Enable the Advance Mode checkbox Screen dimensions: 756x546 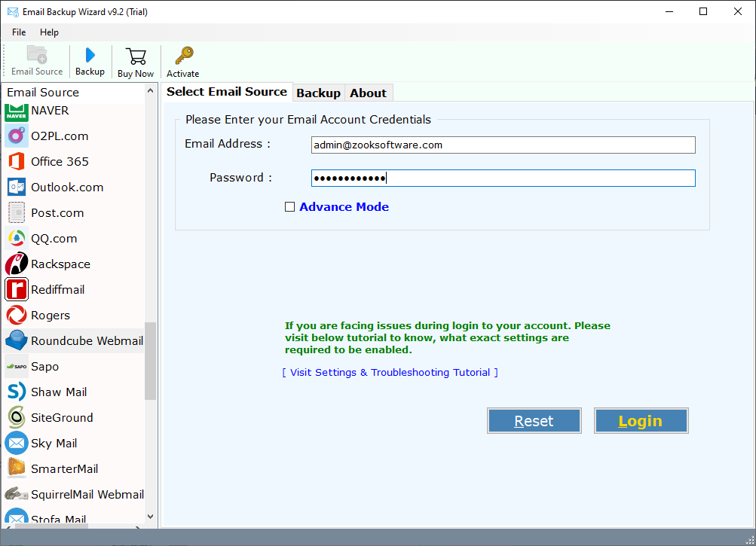(289, 207)
